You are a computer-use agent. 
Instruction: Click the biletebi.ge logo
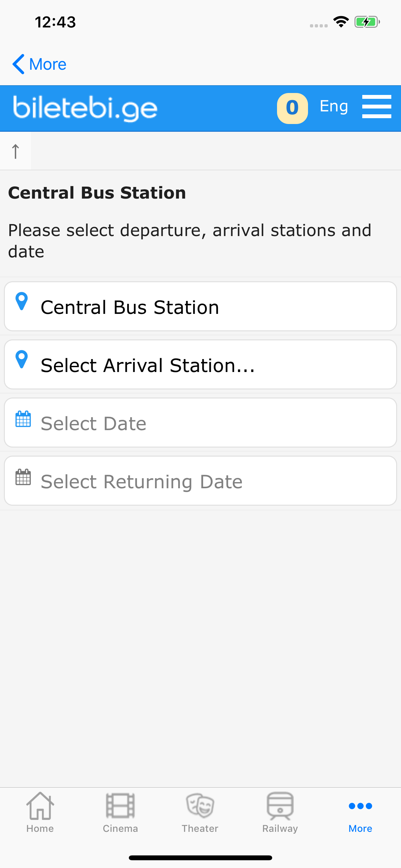click(85, 108)
